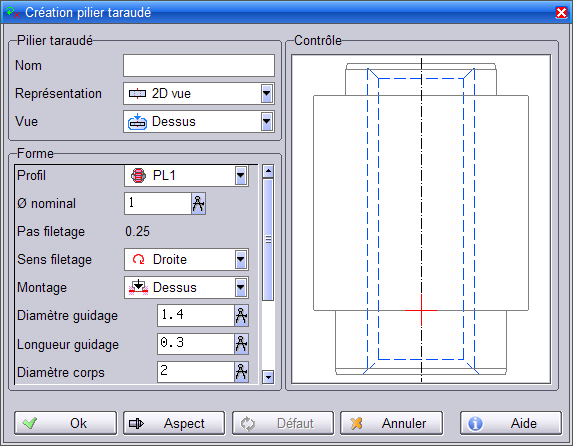Screen dimensions: 573x446
Task: Open the Aspect settings button
Action: (x=174, y=423)
